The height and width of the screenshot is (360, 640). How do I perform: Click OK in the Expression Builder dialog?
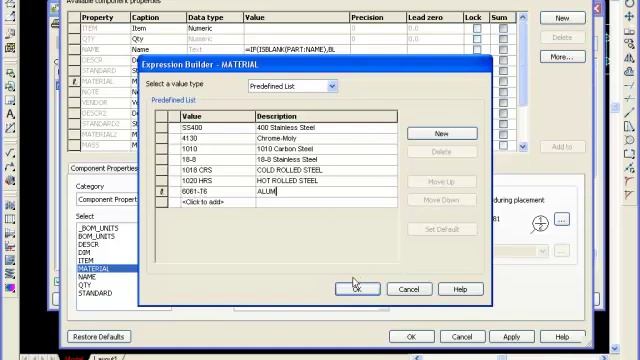[358, 289]
